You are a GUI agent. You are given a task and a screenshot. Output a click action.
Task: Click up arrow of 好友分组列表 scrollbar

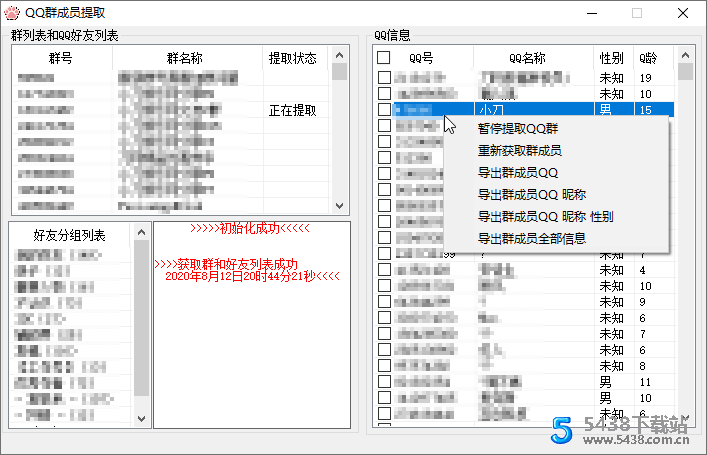click(x=142, y=232)
